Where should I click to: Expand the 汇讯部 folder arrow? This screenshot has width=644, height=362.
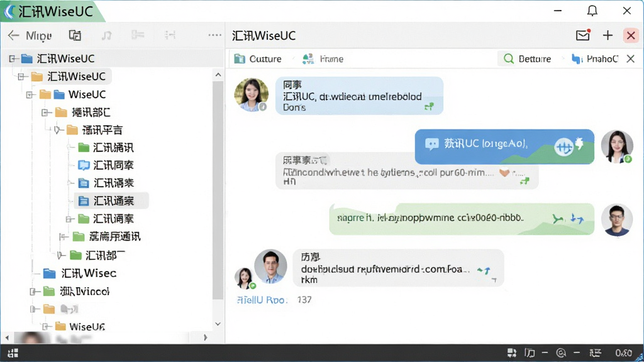(x=61, y=255)
